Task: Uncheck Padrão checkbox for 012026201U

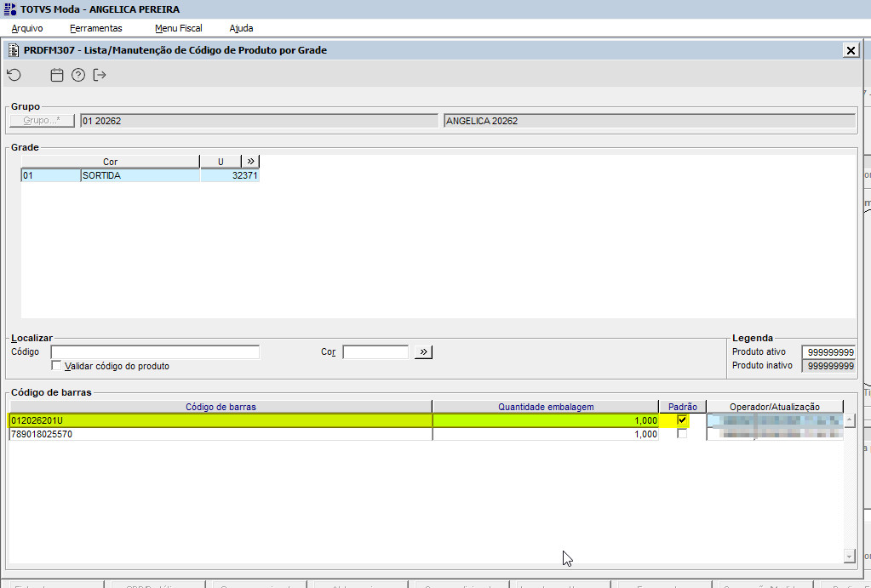Action: tap(682, 420)
